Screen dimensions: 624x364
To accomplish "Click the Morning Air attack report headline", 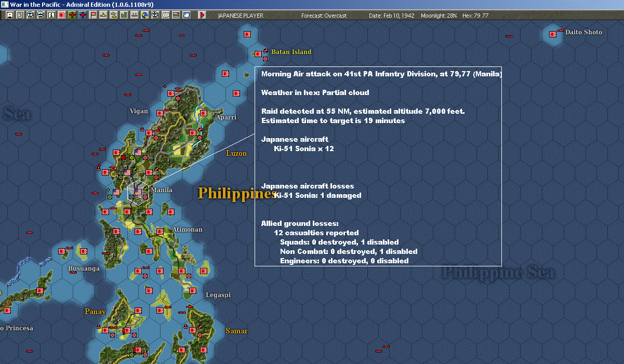I will tap(381, 74).
